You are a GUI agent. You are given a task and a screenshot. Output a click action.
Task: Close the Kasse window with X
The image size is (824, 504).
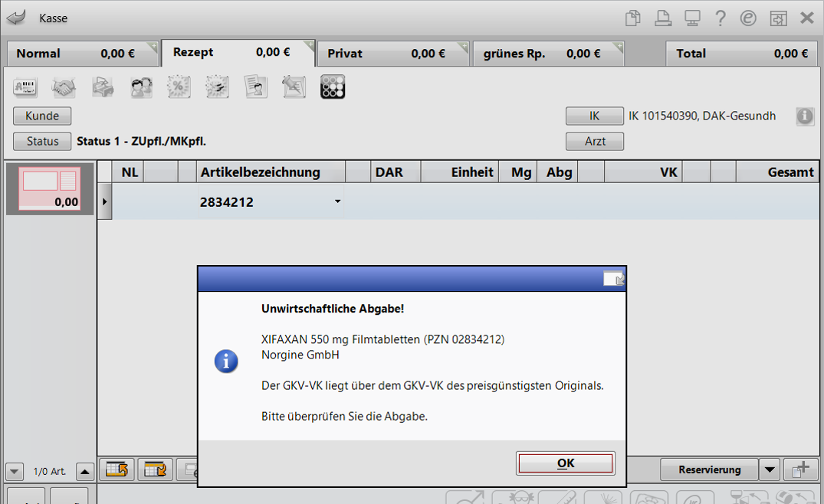tap(806, 18)
